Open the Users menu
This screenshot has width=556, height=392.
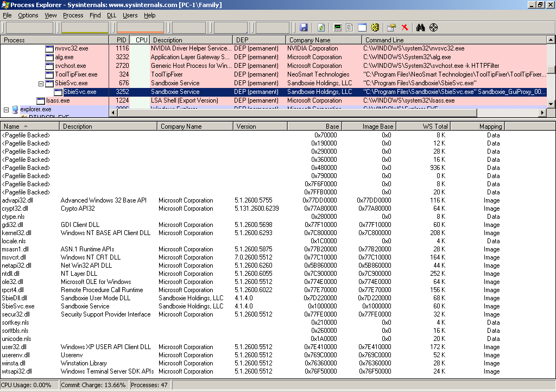130,15
